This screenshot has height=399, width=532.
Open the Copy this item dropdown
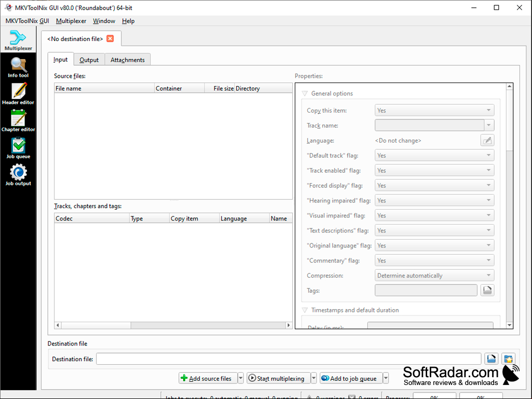[x=434, y=111]
